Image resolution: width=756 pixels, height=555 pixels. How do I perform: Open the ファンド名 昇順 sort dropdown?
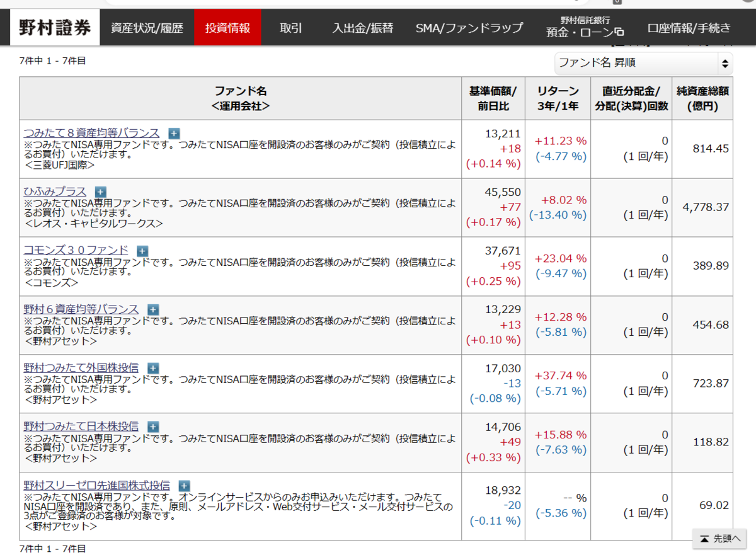point(644,63)
